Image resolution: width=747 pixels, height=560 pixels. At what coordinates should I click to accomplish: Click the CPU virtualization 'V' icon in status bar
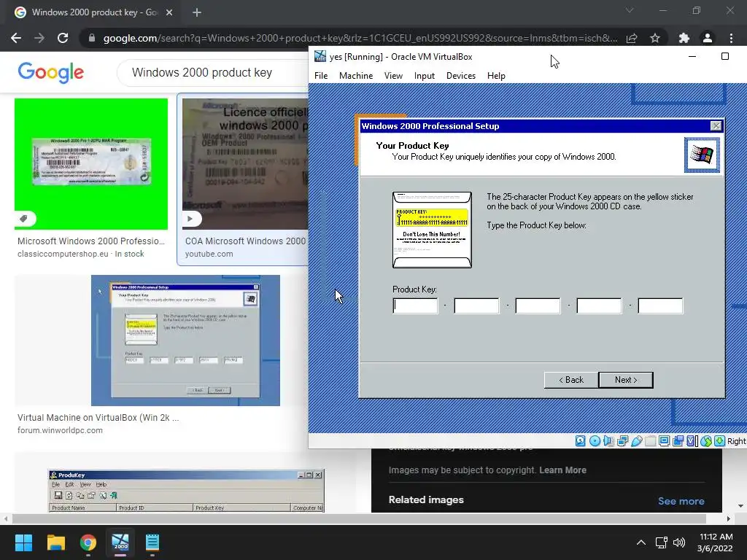(692, 441)
